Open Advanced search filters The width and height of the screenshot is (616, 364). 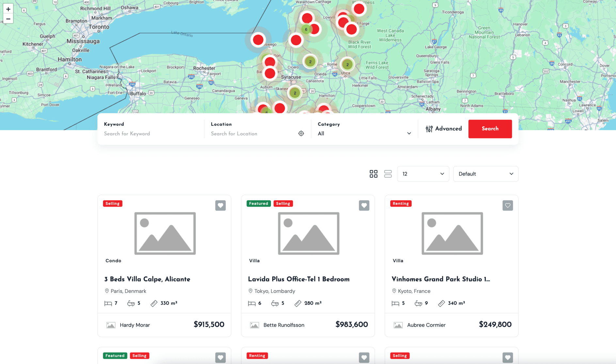tap(444, 129)
